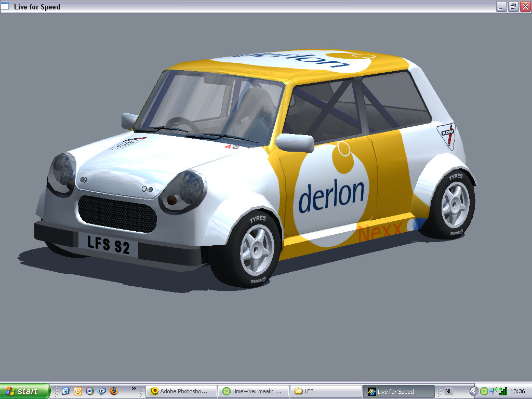Click the speech-bubble Quick Launch icon
Image resolution: width=532 pixels, height=399 pixels.
(x=102, y=391)
